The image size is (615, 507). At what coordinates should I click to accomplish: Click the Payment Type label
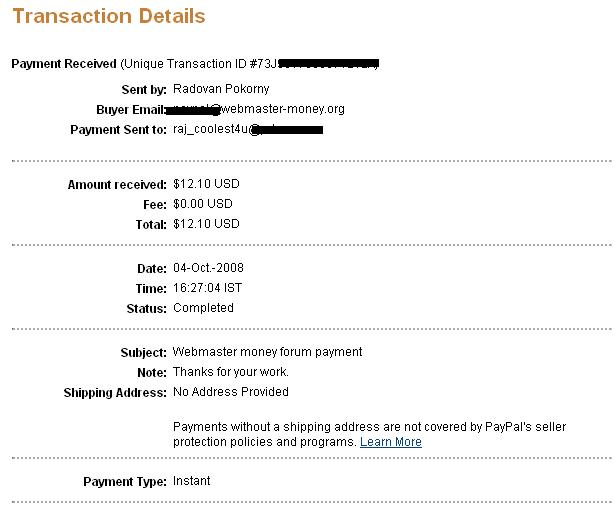[125, 482]
